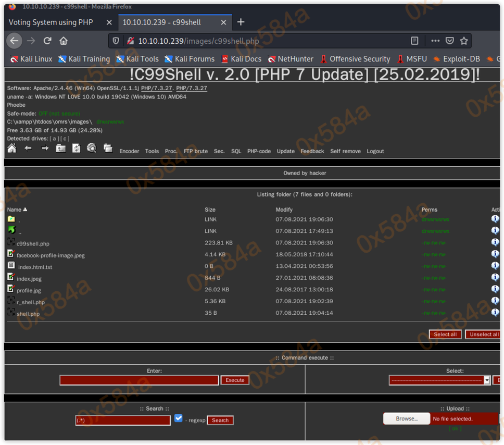Sort listing by Name column

[14, 209]
